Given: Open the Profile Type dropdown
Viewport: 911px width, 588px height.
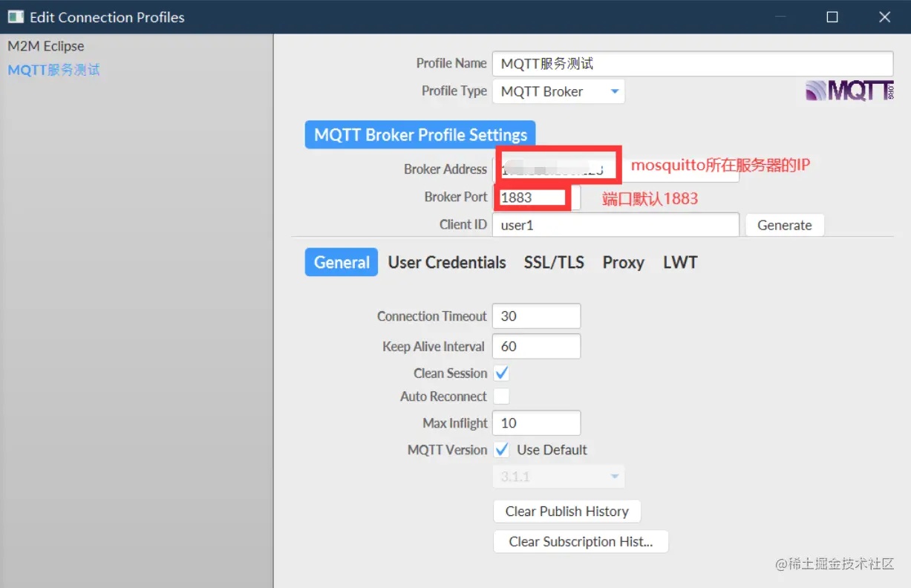Looking at the screenshot, I should (558, 91).
